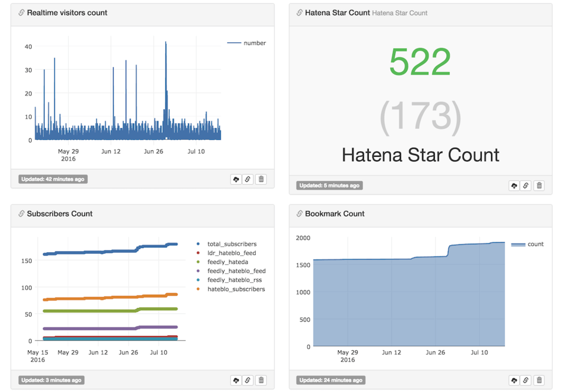The image size is (562, 392).
Task: Copy link in Subscribers Count footer
Action: (x=248, y=380)
